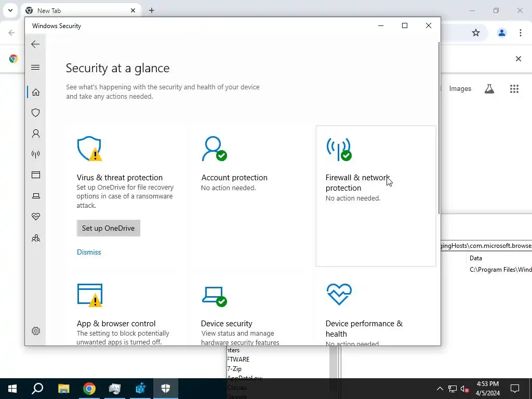Open Account protection person icon in sidebar

36,134
